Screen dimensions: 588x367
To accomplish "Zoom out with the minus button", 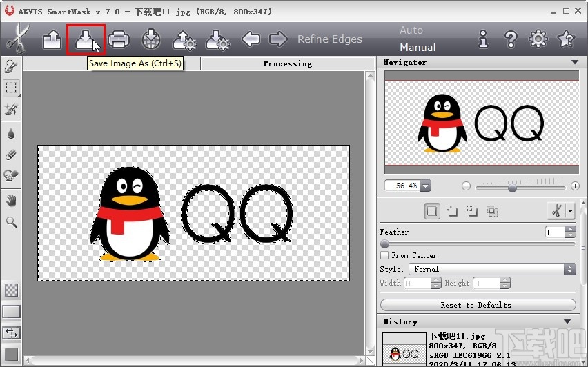I will pyautogui.click(x=466, y=186).
